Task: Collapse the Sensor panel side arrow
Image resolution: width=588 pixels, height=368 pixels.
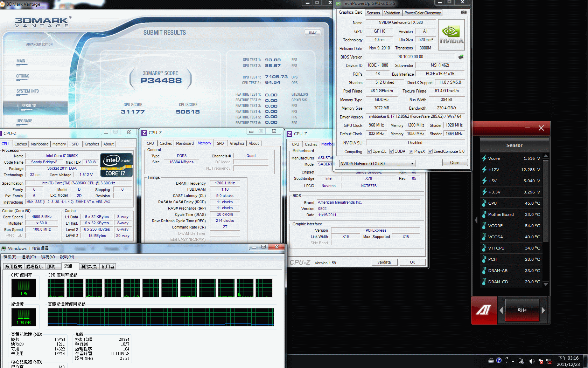Action: (x=476, y=220)
